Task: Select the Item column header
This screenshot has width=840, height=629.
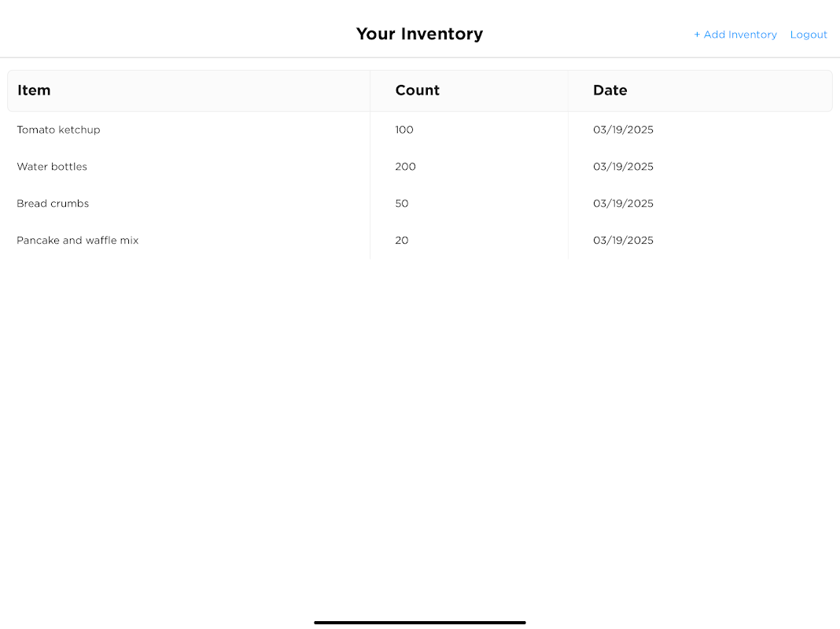Action: pos(34,90)
